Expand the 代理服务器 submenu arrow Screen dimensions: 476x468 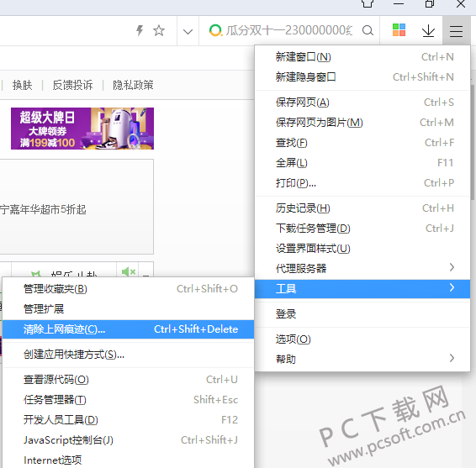pyautogui.click(x=452, y=267)
